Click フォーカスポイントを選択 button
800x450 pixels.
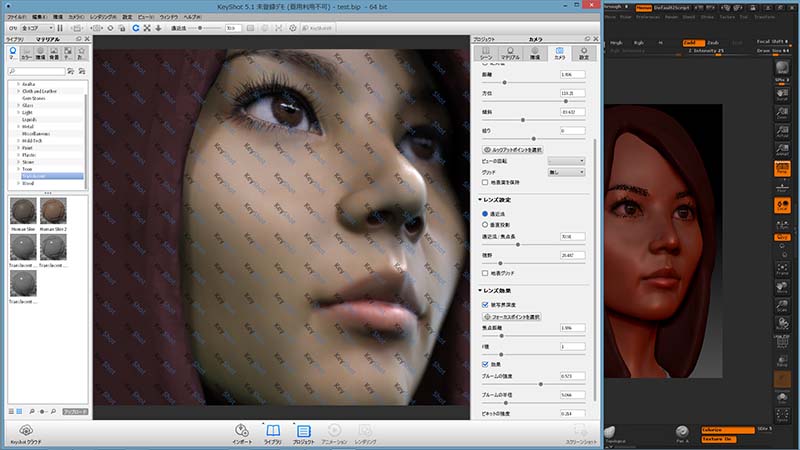coord(511,317)
